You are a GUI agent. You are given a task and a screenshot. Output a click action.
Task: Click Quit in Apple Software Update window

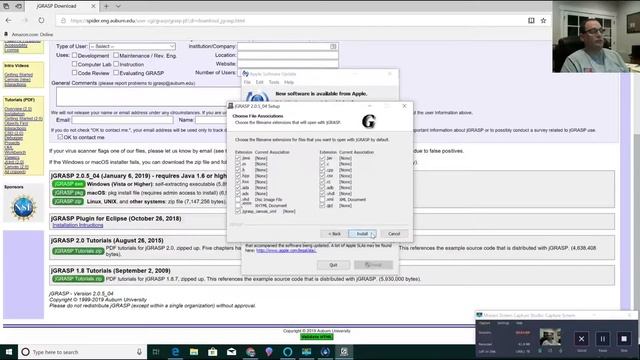pos(333,265)
